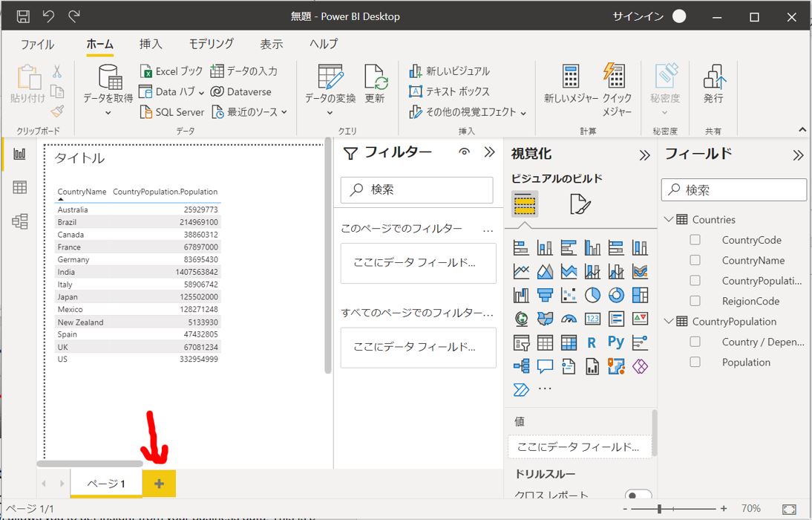Insert a slicer visual
This screenshot has width=812, height=520.
click(x=521, y=342)
